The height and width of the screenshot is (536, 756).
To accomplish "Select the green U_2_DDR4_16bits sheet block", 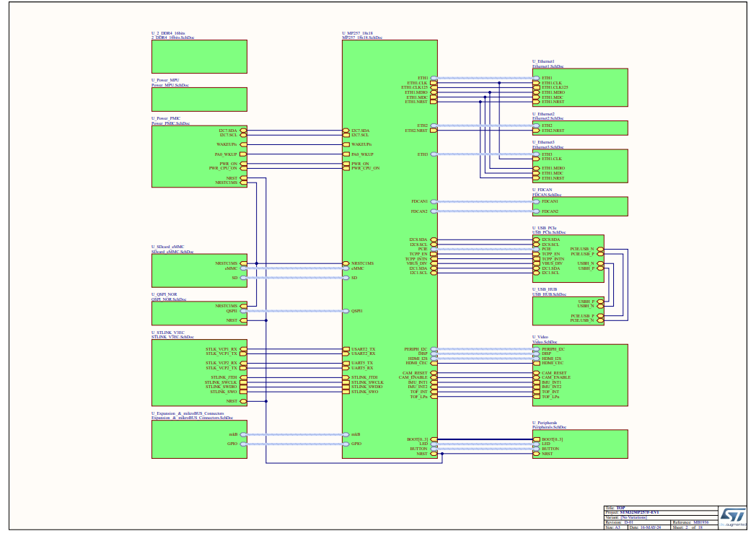I will coord(199,57).
